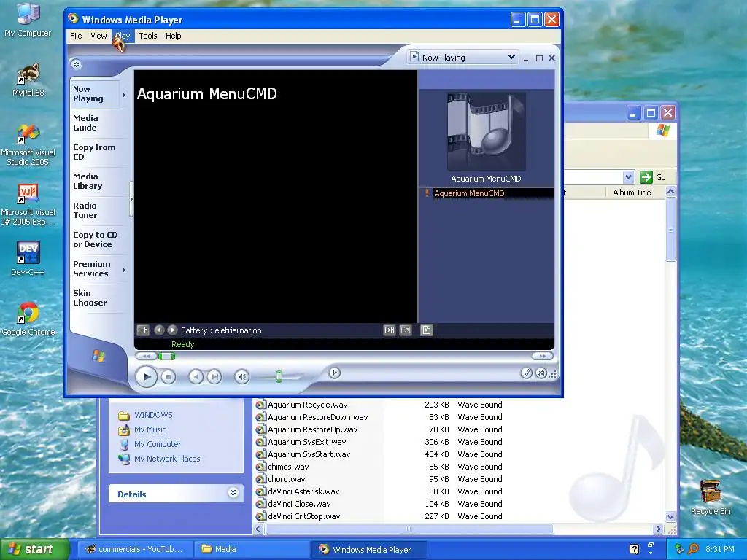Screen dimensions: 747x560
Task: Expand the Details panel chevron
Action: coord(233,493)
